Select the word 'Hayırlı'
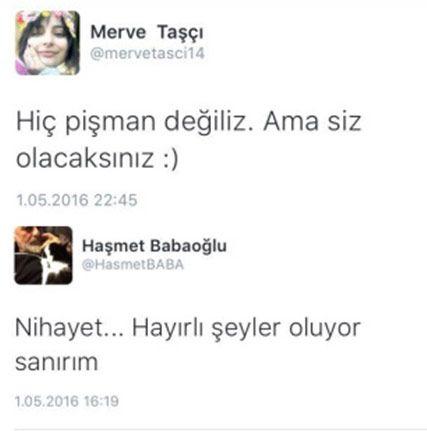 click(x=168, y=327)
